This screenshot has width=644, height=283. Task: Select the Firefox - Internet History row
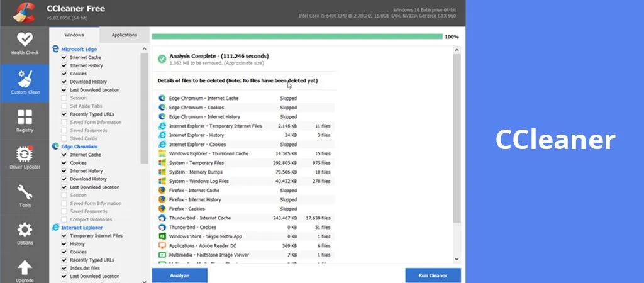(x=245, y=199)
